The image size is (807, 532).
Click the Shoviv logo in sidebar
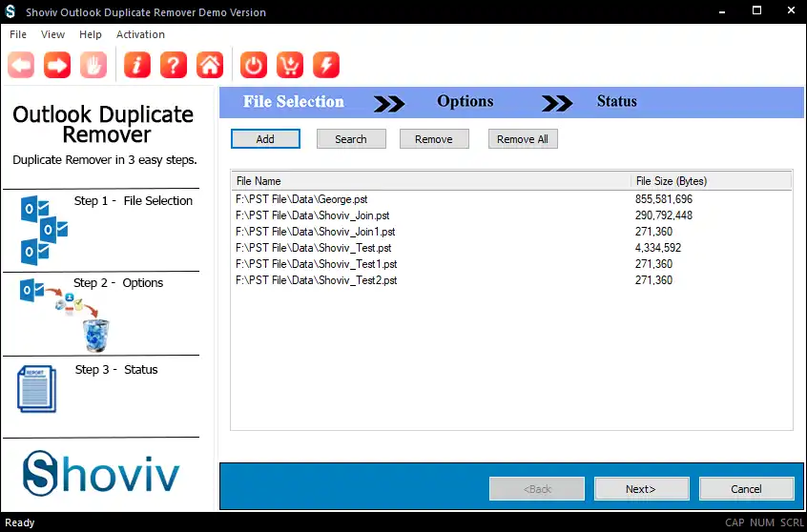point(101,473)
